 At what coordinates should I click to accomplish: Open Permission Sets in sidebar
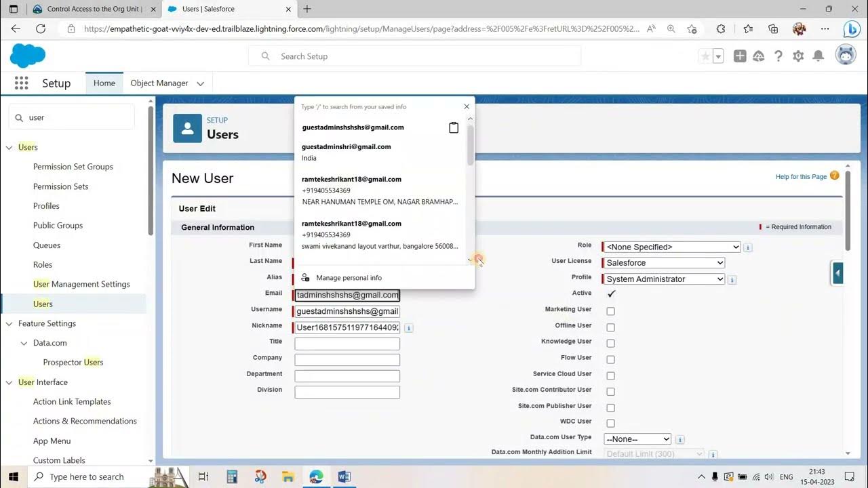[x=61, y=186]
